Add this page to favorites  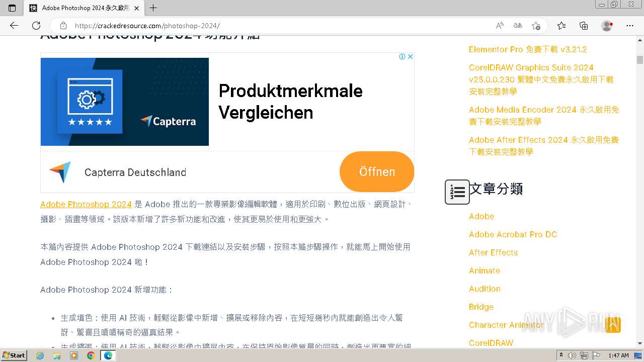click(x=536, y=26)
